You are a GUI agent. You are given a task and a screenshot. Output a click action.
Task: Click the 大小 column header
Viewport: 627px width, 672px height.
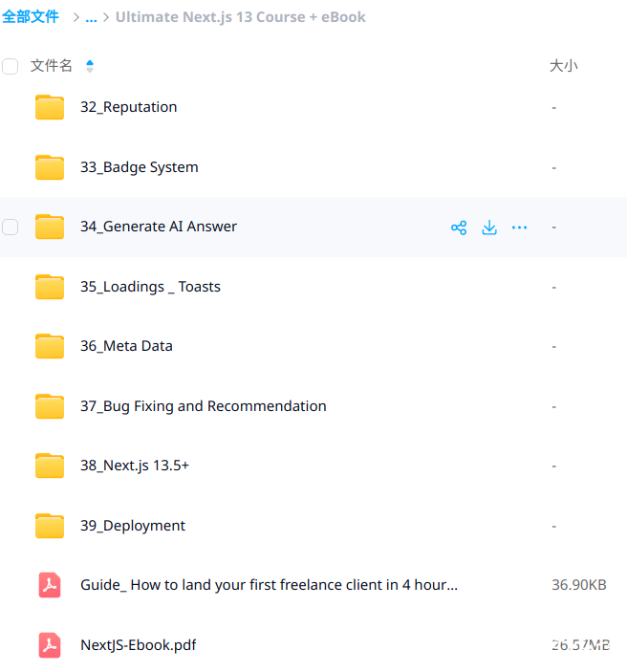(x=564, y=66)
